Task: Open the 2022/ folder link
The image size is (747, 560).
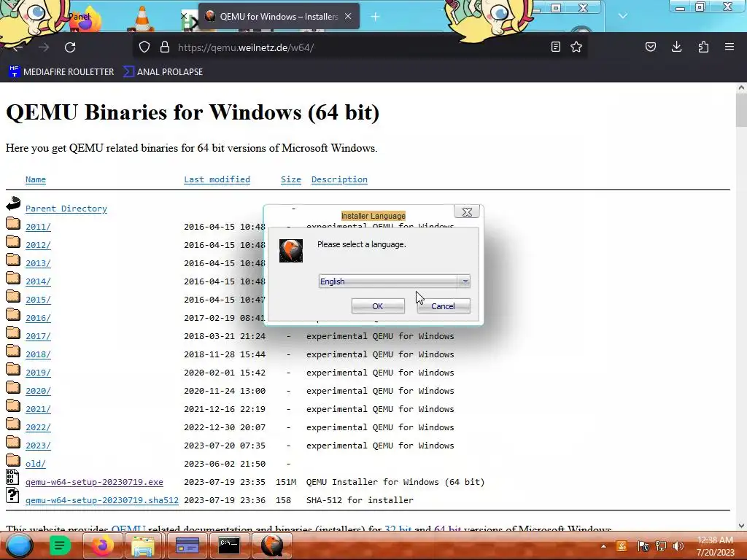Action: point(38,427)
